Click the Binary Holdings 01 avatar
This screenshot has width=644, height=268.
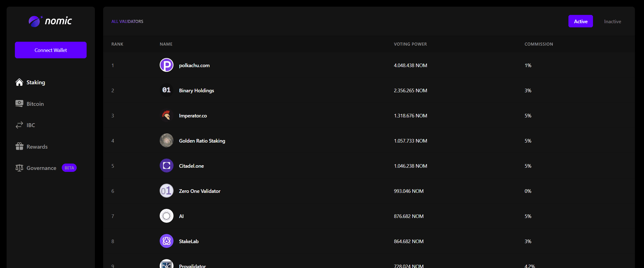point(167,90)
